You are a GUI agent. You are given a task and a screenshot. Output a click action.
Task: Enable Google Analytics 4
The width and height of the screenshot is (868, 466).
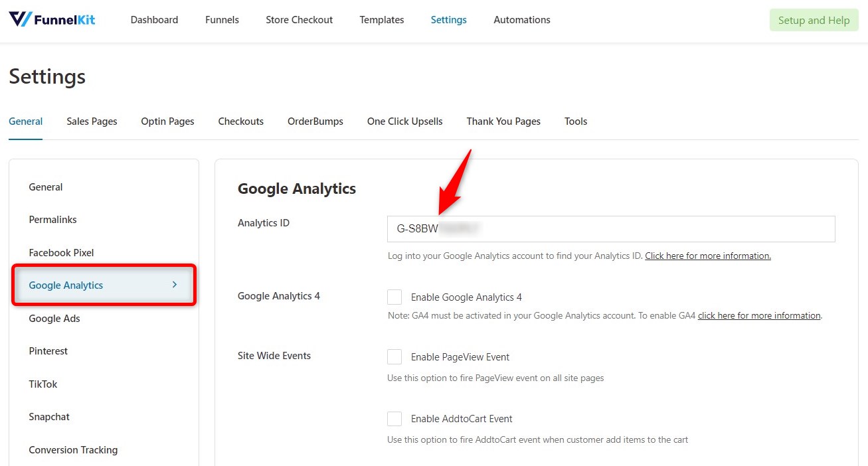(x=394, y=297)
